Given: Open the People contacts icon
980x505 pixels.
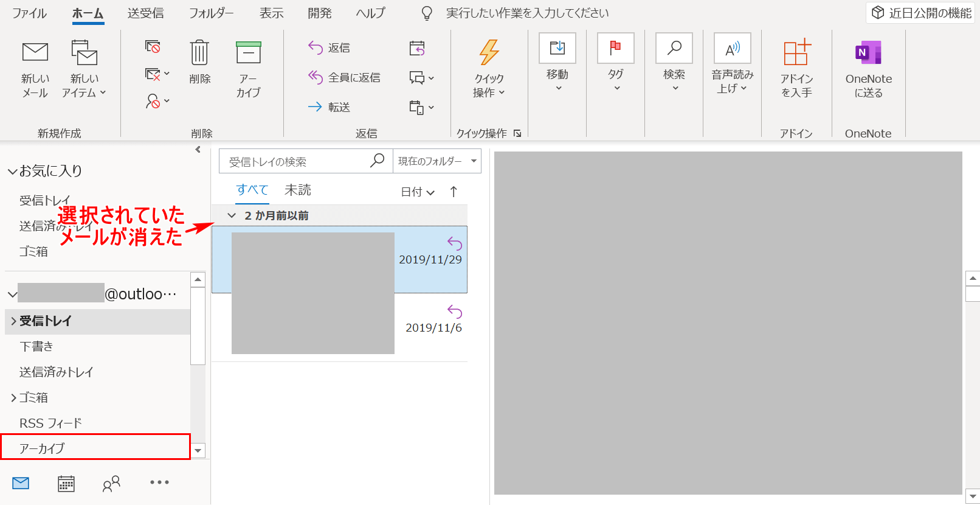Looking at the screenshot, I should pos(111,484).
